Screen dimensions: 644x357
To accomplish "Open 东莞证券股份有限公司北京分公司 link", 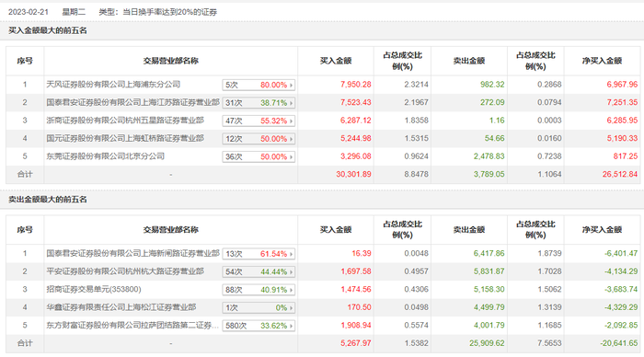I will 105,156.
